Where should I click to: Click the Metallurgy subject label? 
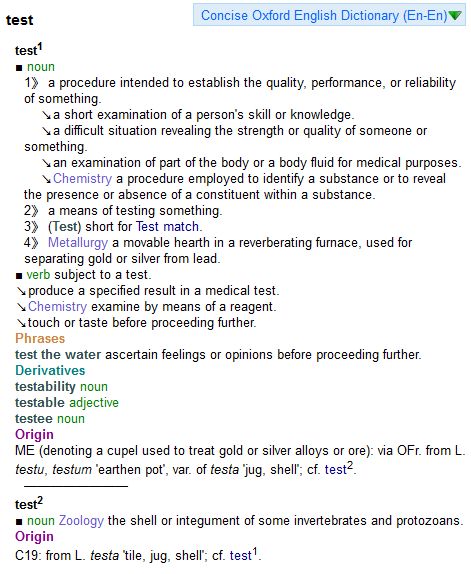point(78,243)
